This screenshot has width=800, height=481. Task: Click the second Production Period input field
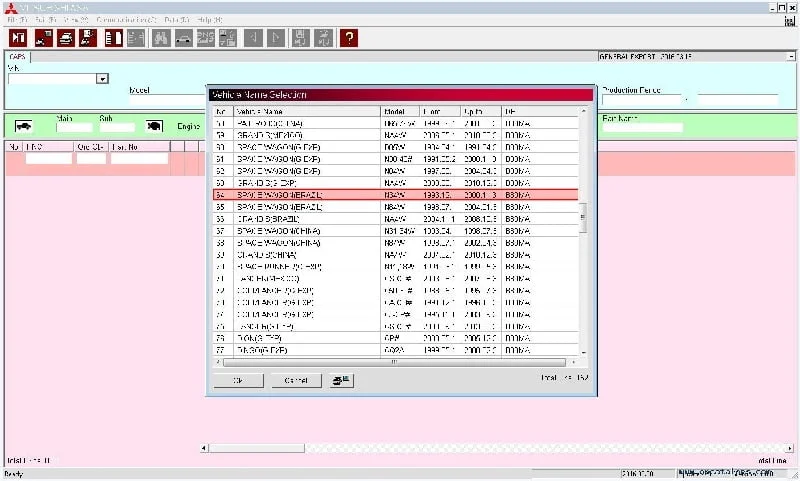738,99
